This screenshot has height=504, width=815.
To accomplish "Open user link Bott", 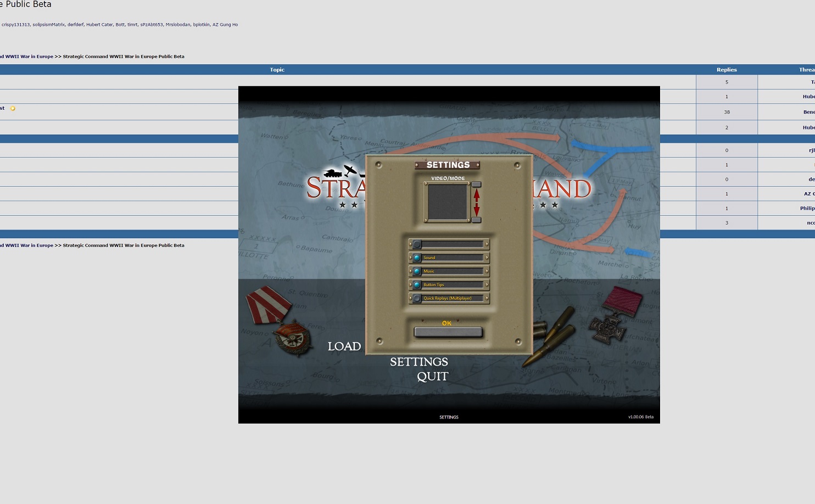I will pos(120,25).
